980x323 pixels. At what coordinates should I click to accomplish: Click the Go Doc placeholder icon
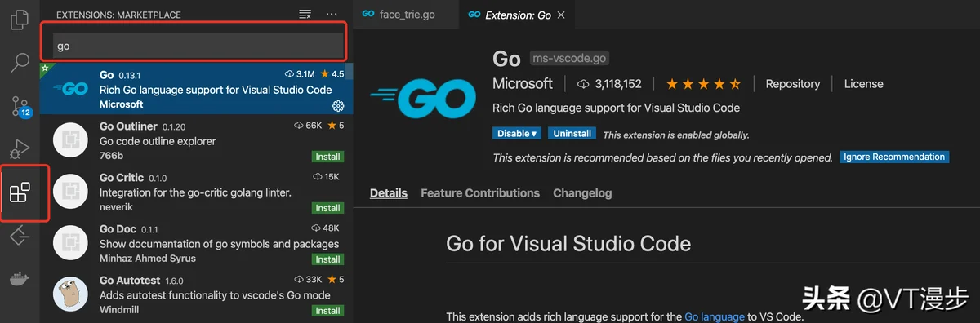(x=70, y=243)
